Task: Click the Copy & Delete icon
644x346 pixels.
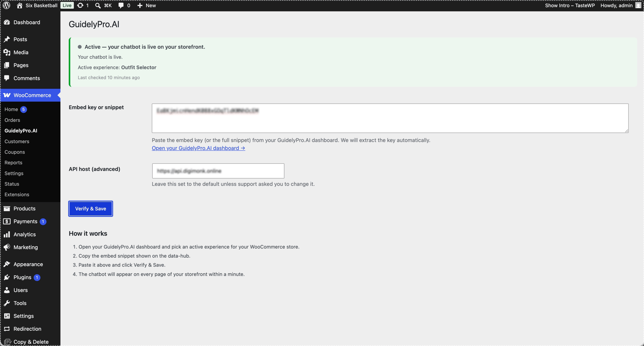Action: click(x=7, y=342)
